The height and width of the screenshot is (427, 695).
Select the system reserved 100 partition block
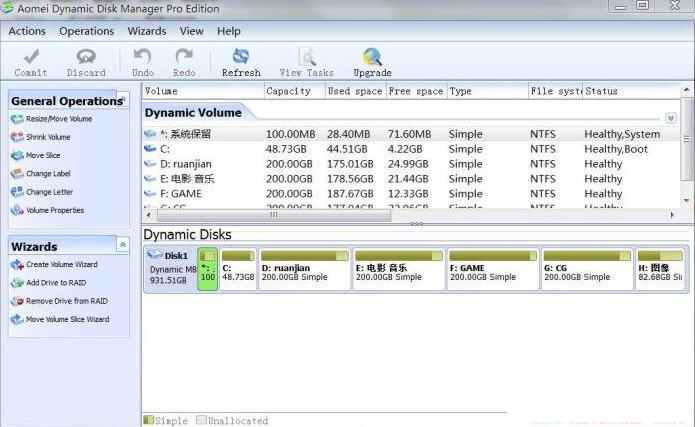[207, 269]
